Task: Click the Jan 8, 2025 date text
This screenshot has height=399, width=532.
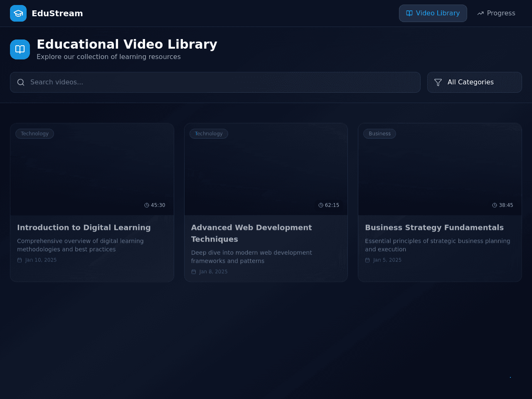Action: click(x=214, y=272)
